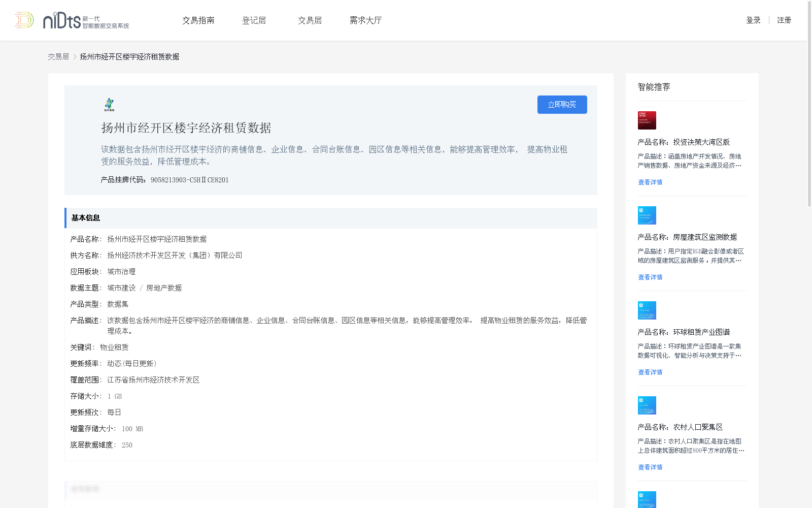Click coverage value 江苏省扬州市经济技术开发区

153,380
